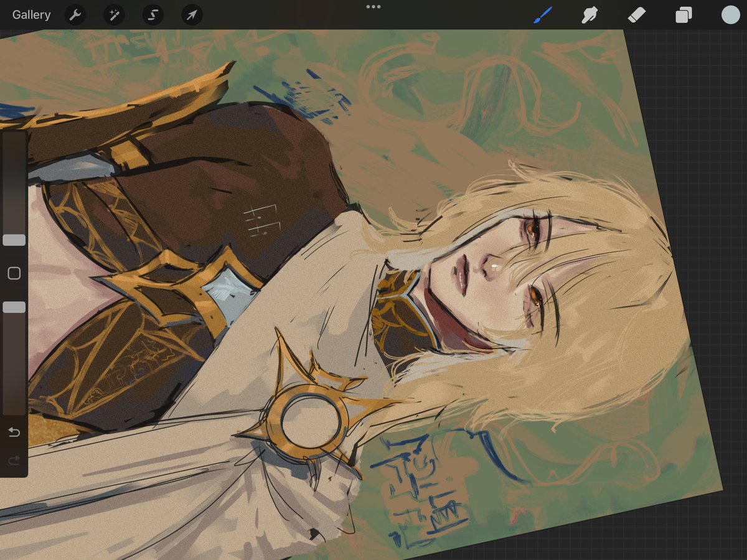Redo the last undone stroke
The image size is (747, 560).
coord(14,461)
